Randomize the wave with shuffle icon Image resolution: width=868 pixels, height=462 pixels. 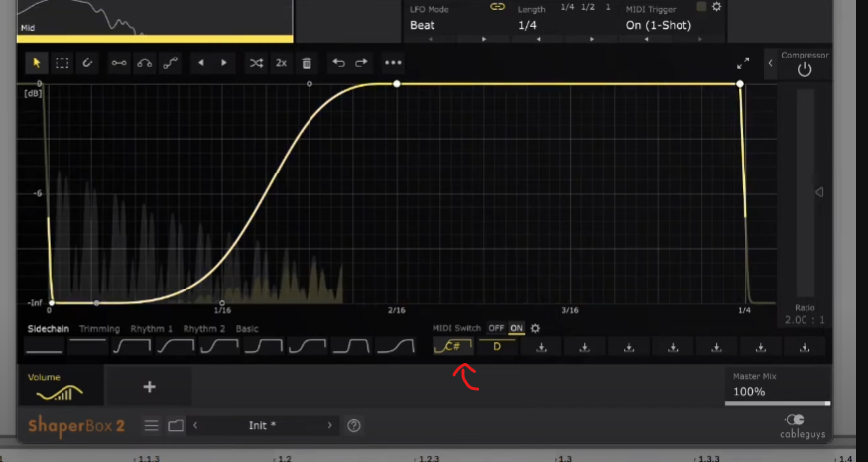256,63
